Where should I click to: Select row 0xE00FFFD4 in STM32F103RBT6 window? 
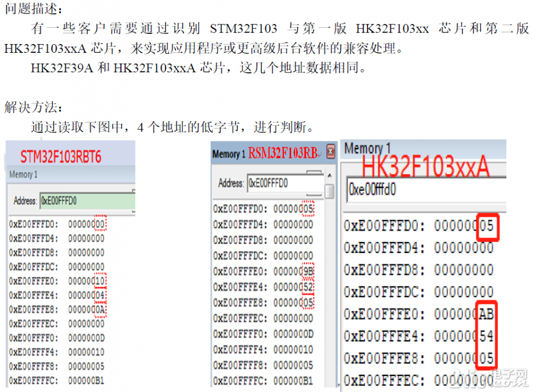[x=57, y=238]
